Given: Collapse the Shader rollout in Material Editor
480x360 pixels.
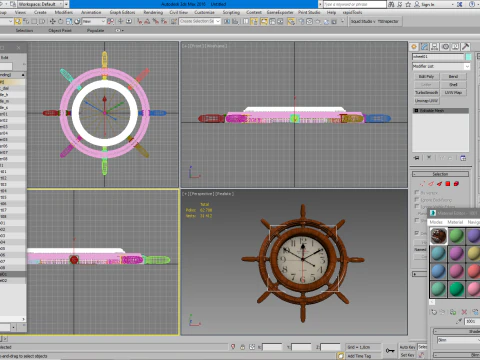Looking at the screenshot, I should tap(457, 331).
